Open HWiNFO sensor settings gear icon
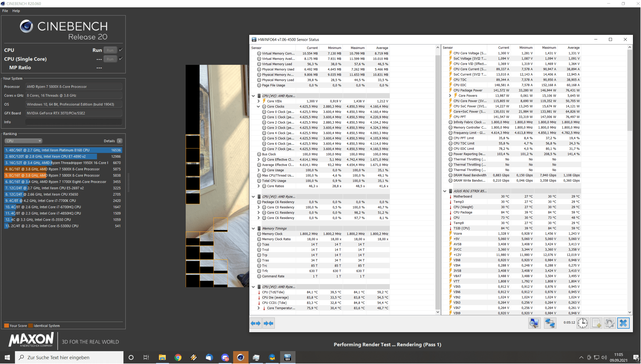641x364 pixels. pyautogui.click(x=609, y=323)
